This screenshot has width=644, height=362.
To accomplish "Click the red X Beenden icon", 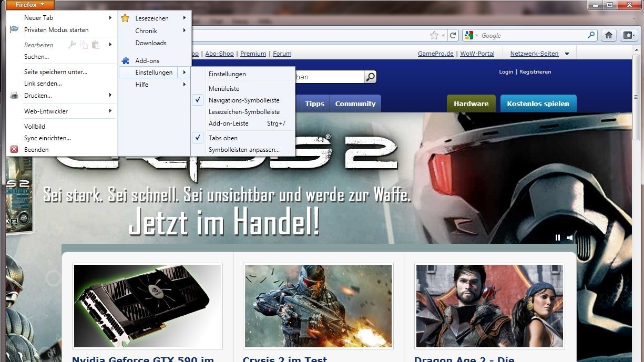I will (14, 149).
